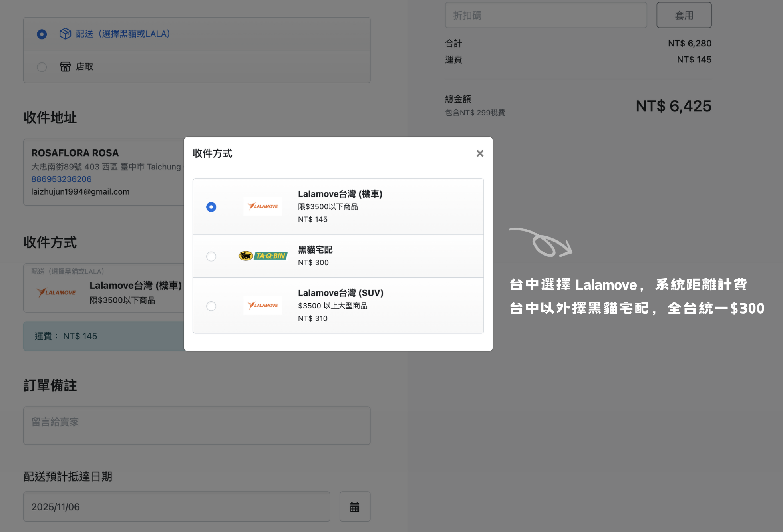Select 黑貓宅配 radio option

tap(211, 256)
